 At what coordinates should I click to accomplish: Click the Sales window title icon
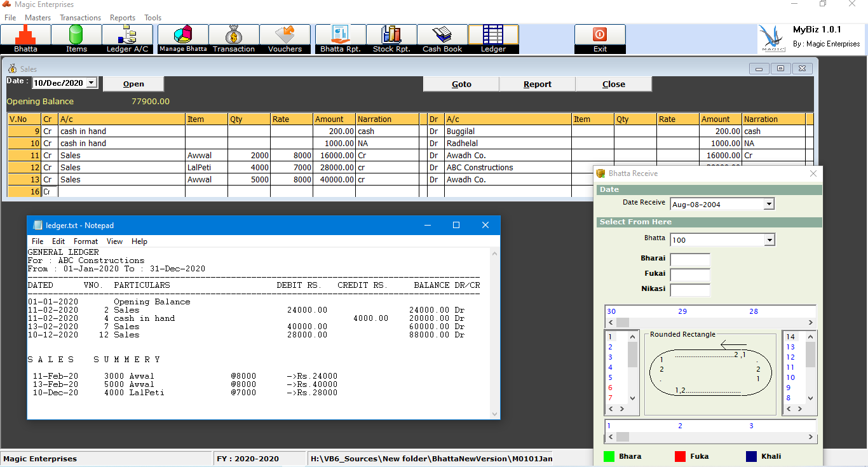click(x=12, y=69)
